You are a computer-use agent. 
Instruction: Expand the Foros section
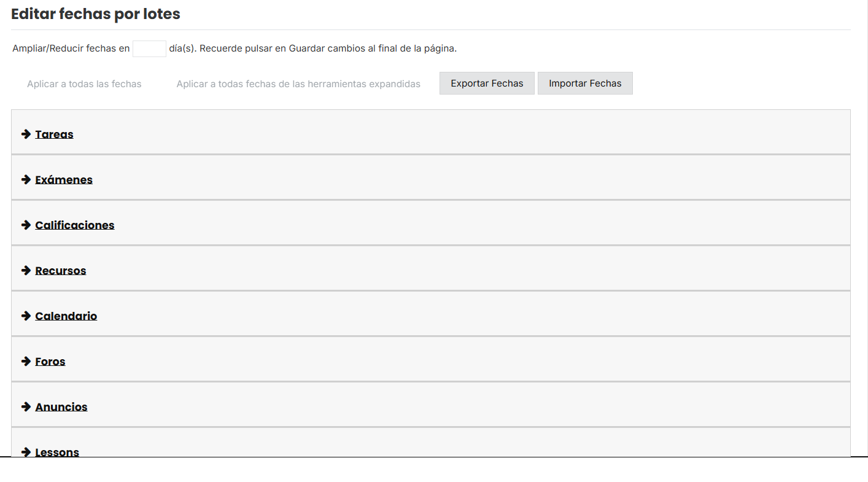[50, 362]
